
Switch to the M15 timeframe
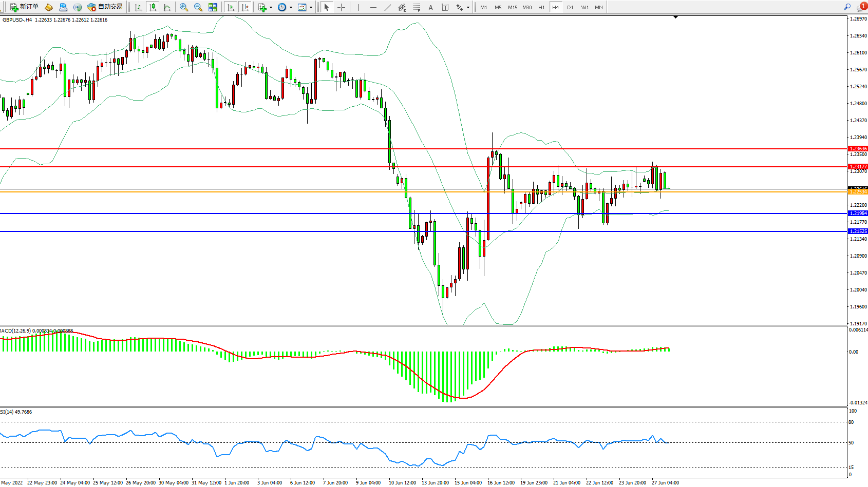tap(512, 7)
